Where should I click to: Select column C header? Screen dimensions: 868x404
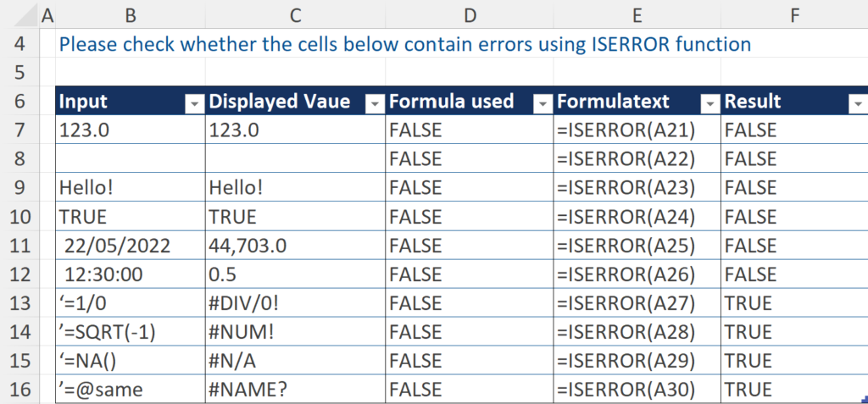[x=294, y=14]
